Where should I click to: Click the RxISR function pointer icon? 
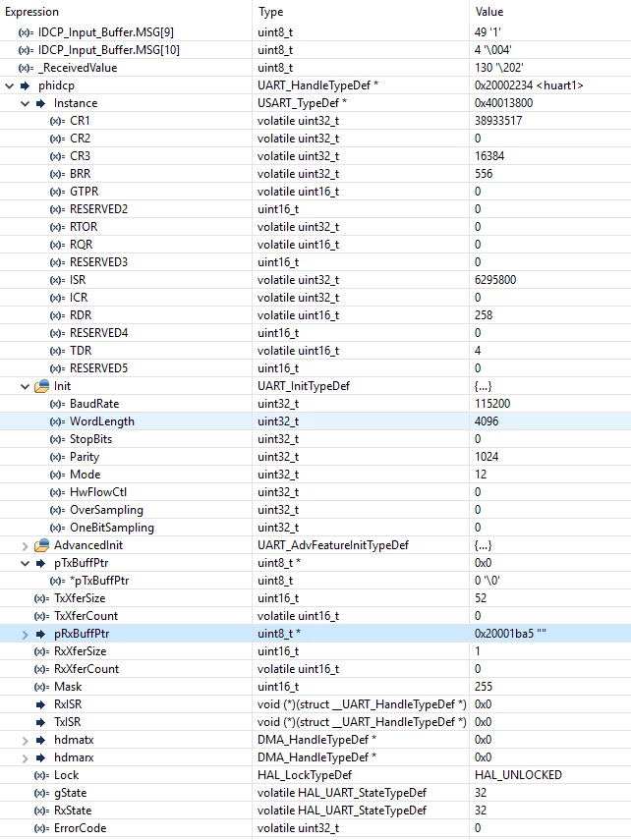[40, 704]
